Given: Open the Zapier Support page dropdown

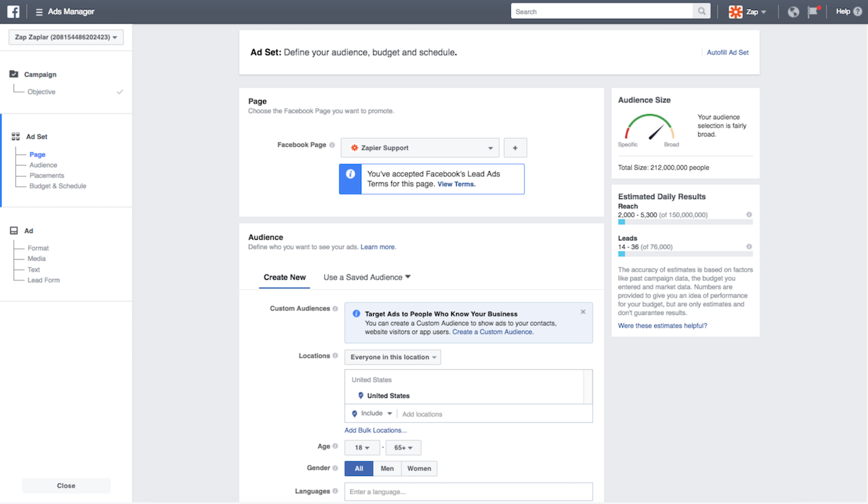Looking at the screenshot, I should click(x=420, y=148).
